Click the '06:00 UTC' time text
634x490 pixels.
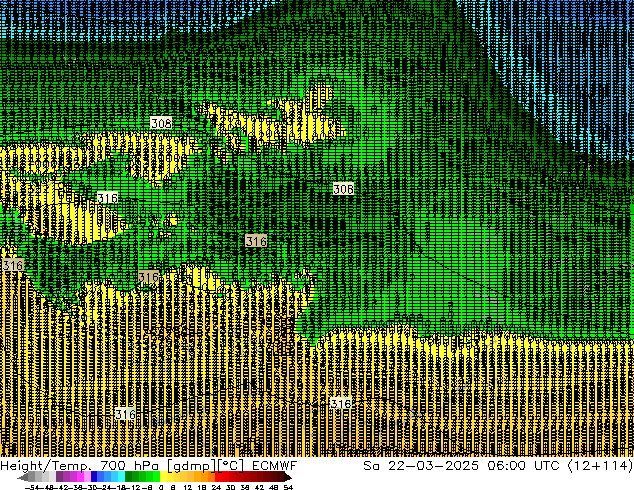[524, 466]
